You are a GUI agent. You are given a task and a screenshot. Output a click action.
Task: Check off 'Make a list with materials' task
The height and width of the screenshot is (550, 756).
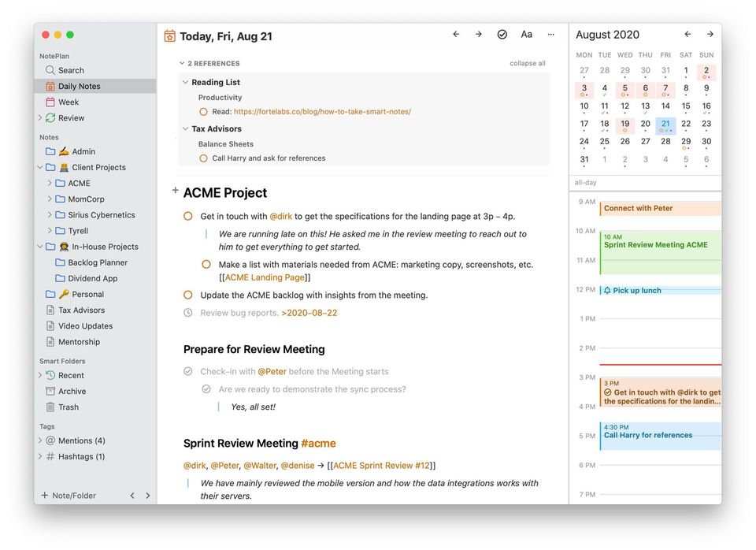206,265
